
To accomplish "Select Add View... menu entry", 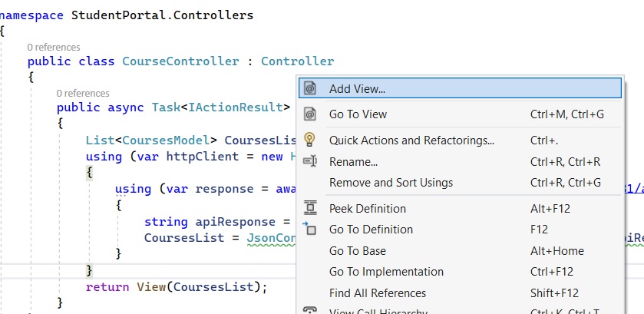I will click(460, 88).
